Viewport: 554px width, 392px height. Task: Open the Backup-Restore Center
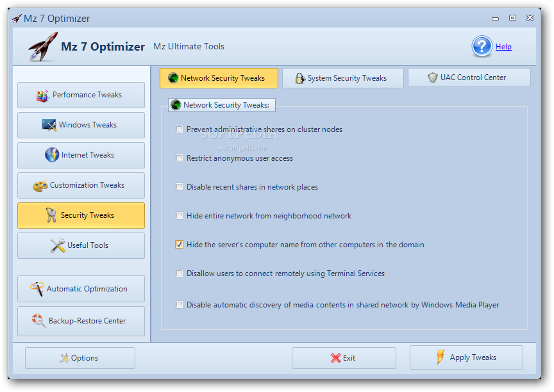click(81, 321)
